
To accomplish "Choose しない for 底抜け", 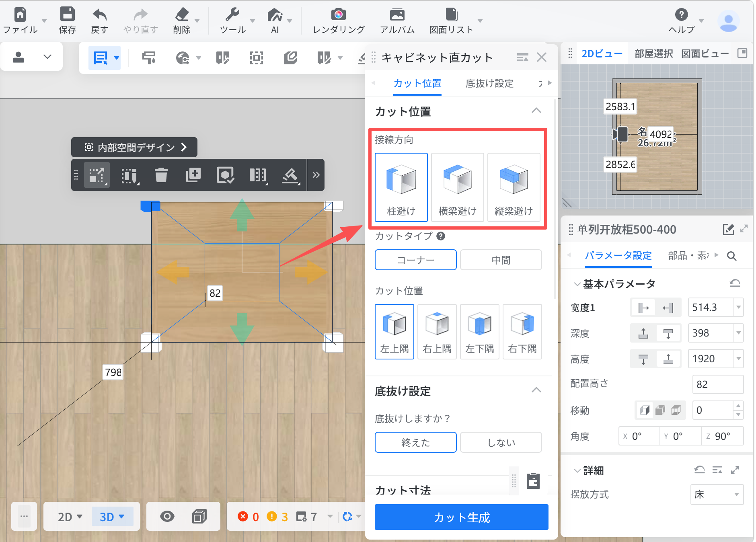I will click(x=501, y=442).
